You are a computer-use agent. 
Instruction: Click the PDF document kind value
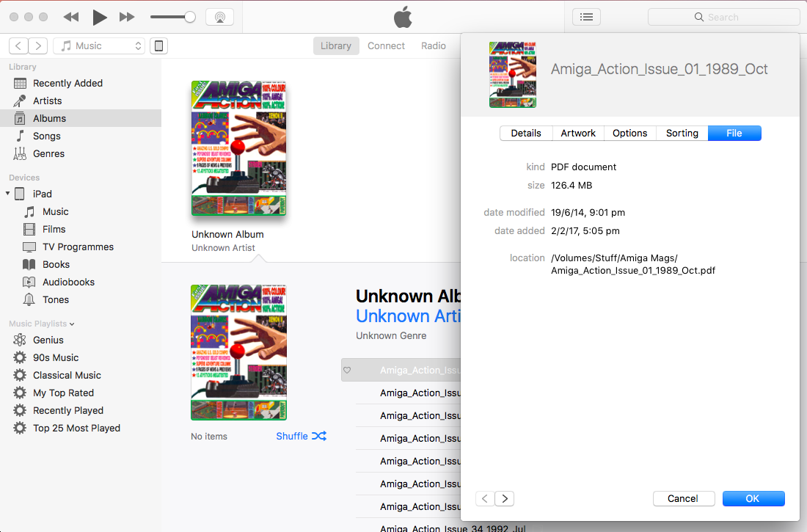coord(583,167)
